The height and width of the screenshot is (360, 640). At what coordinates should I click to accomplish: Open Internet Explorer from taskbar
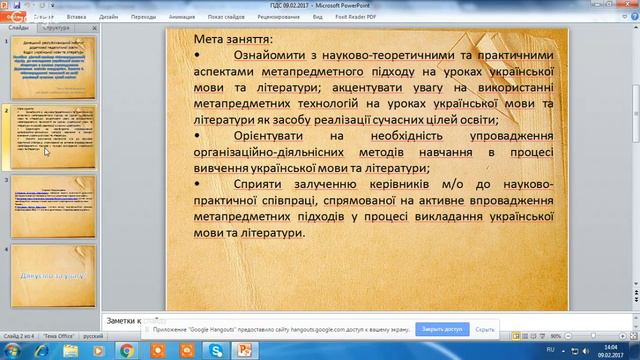point(42,351)
